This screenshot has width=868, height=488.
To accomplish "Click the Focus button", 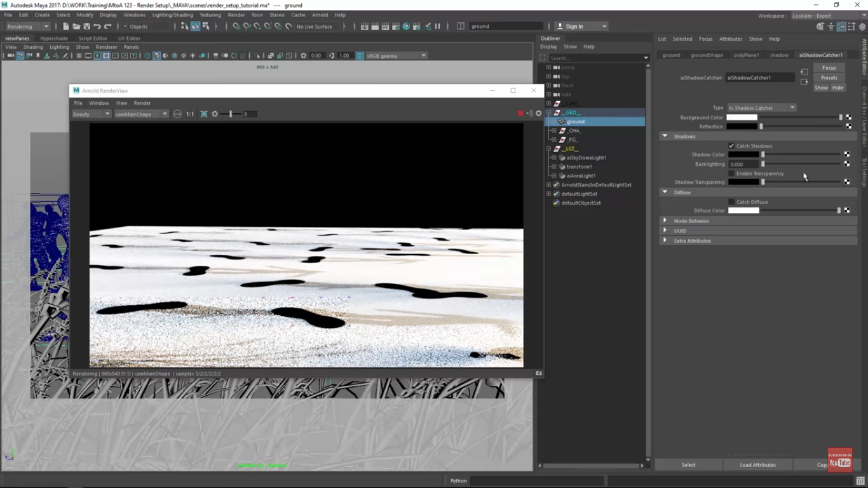I will click(x=829, y=68).
